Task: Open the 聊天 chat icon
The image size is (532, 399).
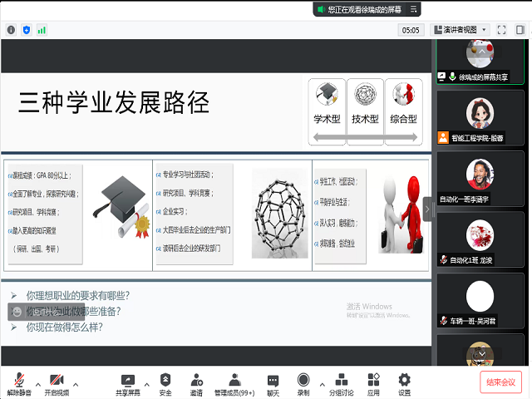Action: pos(273,382)
